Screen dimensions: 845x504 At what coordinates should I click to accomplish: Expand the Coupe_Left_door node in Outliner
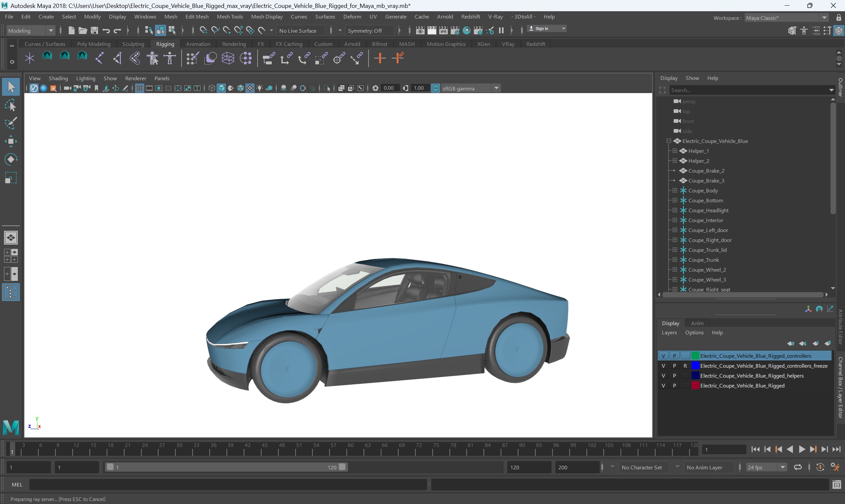(x=675, y=230)
